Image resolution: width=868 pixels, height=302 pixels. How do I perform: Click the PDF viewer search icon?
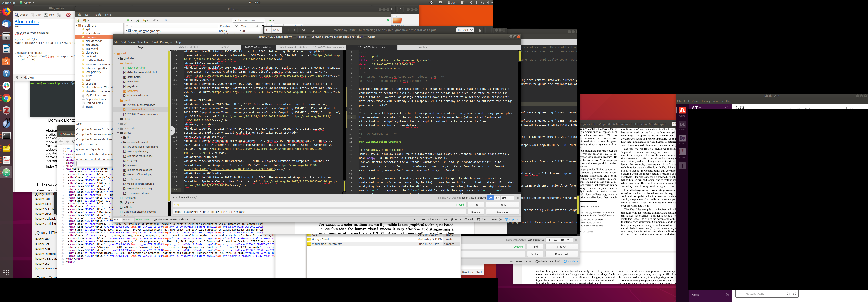304,30
